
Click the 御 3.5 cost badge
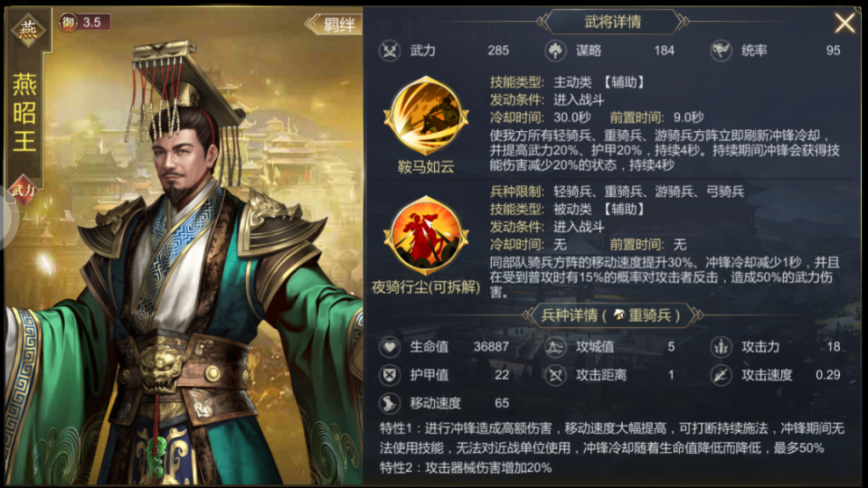pyautogui.click(x=85, y=22)
